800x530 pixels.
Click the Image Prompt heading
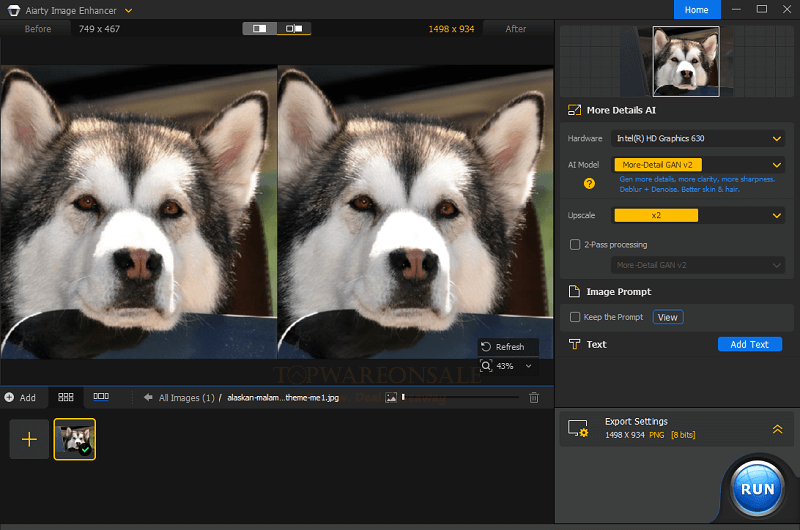(619, 292)
